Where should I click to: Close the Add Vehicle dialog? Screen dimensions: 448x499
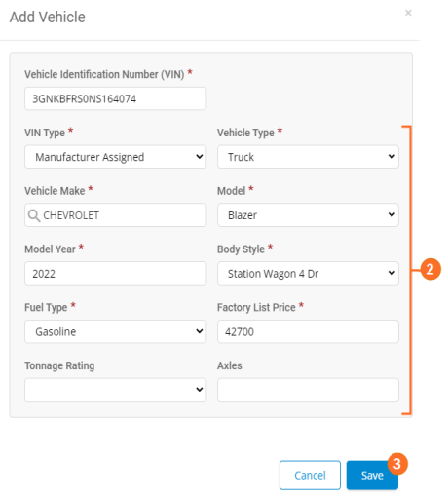pos(408,13)
